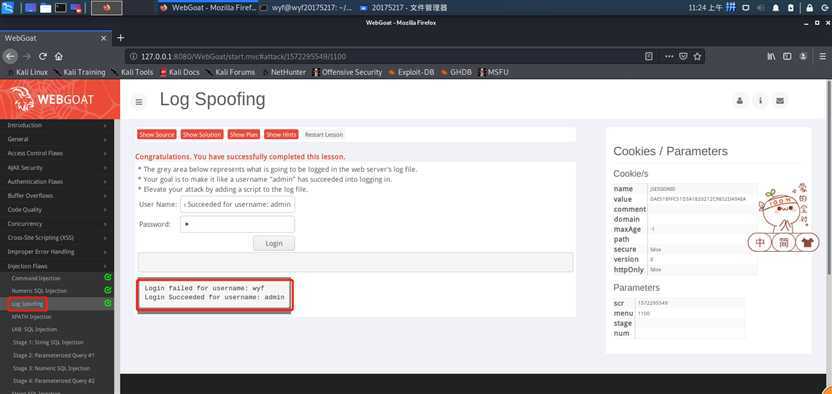Open the XPATH Injection lesson
This screenshot has height=394, width=832.
[31, 317]
